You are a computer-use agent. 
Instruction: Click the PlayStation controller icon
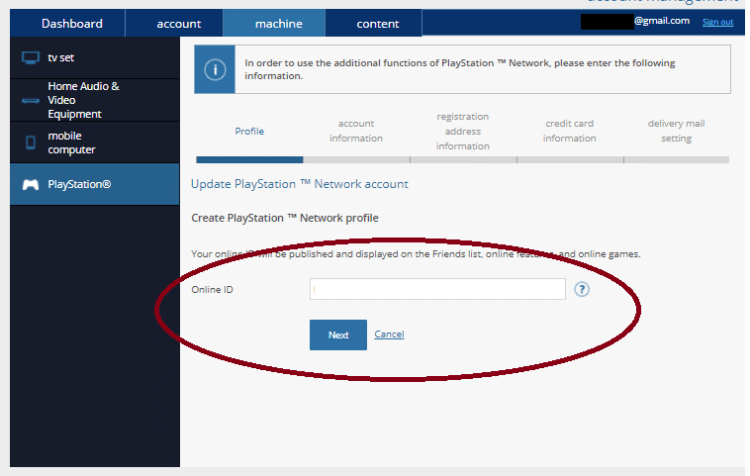click(31, 184)
